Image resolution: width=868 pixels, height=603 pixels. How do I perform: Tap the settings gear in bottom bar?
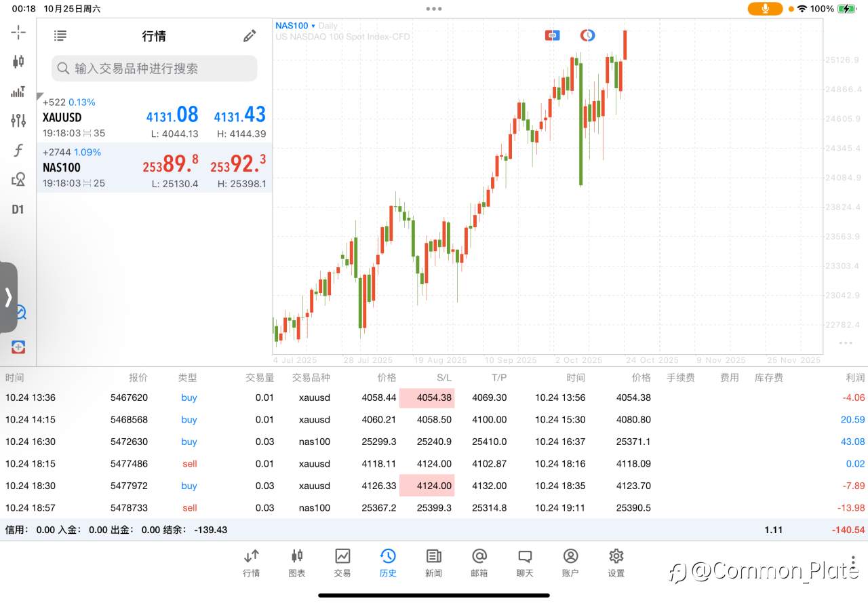coord(616,562)
